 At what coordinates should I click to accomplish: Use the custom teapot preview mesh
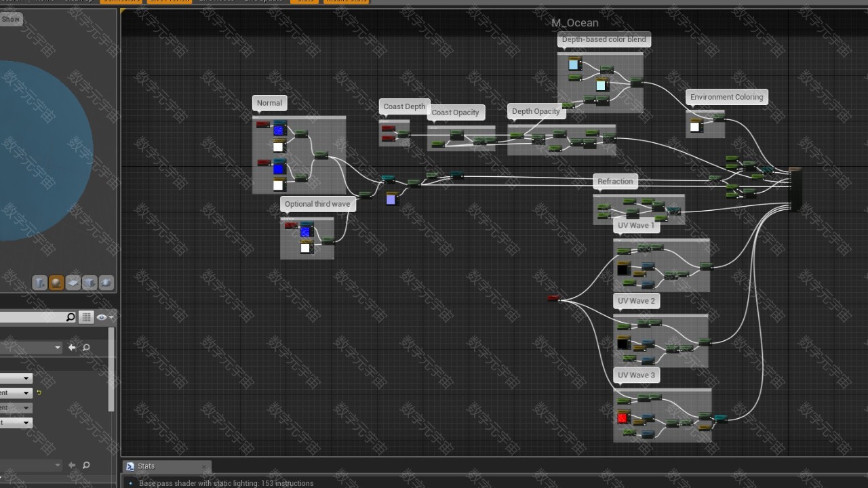106,282
